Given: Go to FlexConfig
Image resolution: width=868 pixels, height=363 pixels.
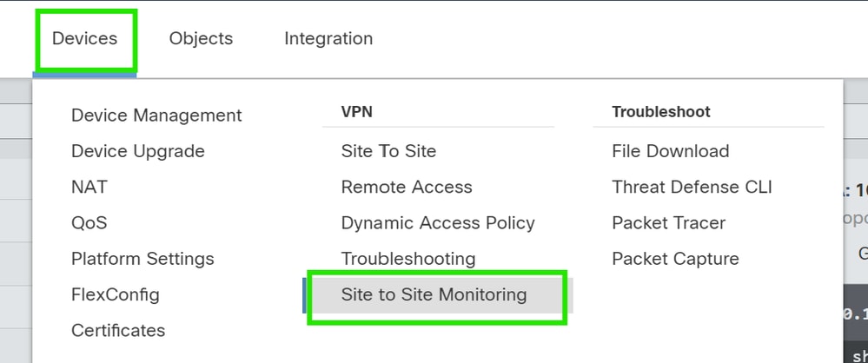Looking at the screenshot, I should (x=116, y=294).
